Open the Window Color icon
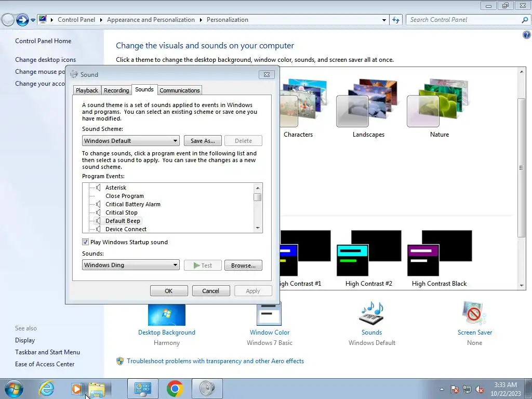 tap(269, 314)
